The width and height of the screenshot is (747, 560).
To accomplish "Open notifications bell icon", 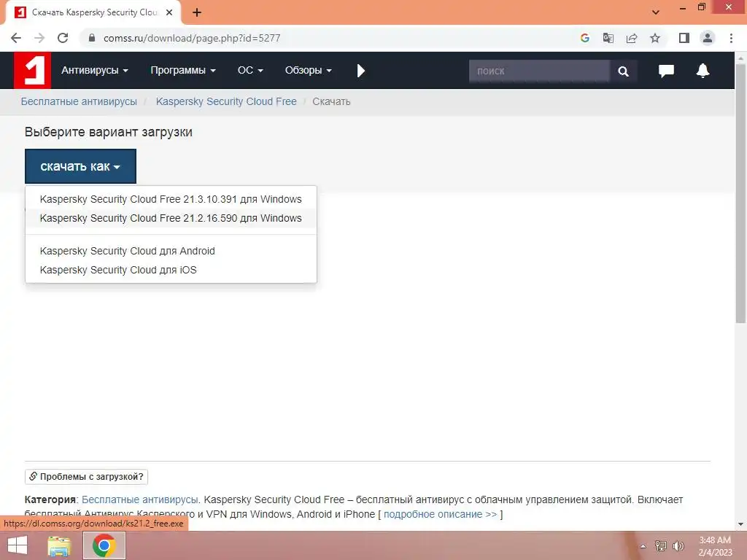I will [703, 71].
